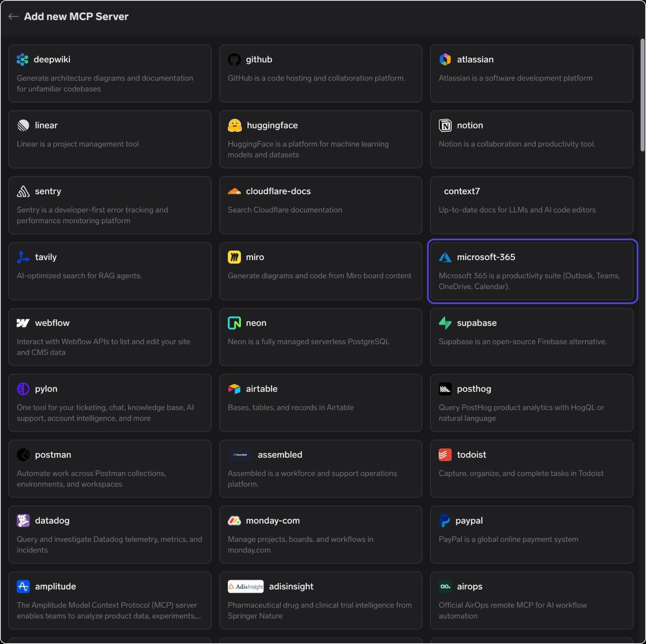Click the microsoft-365 logo icon
Viewport: 646px width, 644px height.
(445, 257)
